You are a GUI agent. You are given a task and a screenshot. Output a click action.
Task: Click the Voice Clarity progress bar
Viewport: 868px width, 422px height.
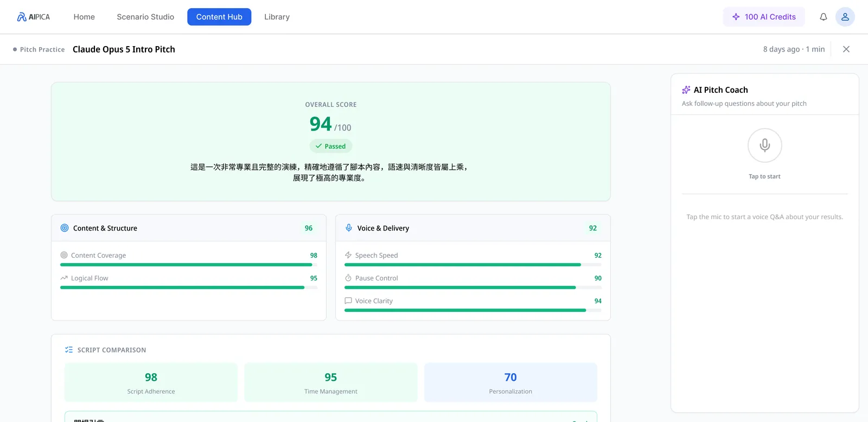473,310
